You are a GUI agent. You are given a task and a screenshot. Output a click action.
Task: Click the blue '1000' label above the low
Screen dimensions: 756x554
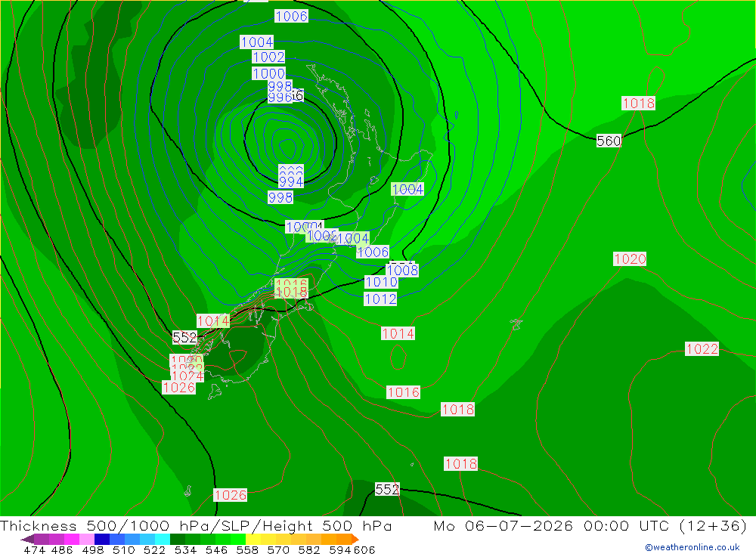[x=269, y=73]
